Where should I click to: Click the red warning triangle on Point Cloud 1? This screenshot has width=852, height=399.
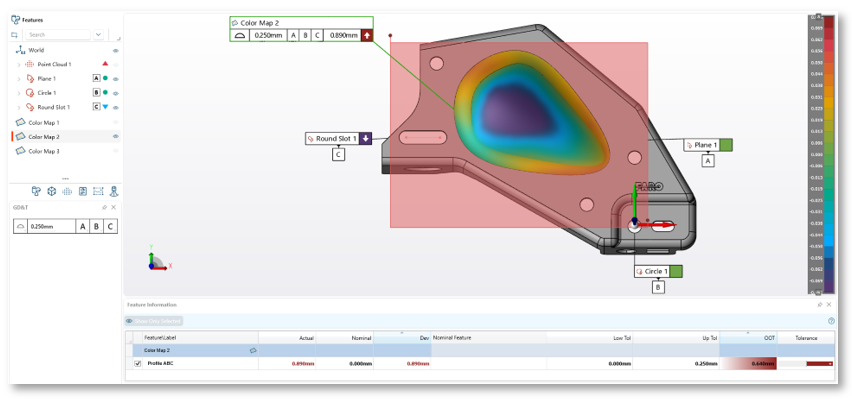pos(105,64)
